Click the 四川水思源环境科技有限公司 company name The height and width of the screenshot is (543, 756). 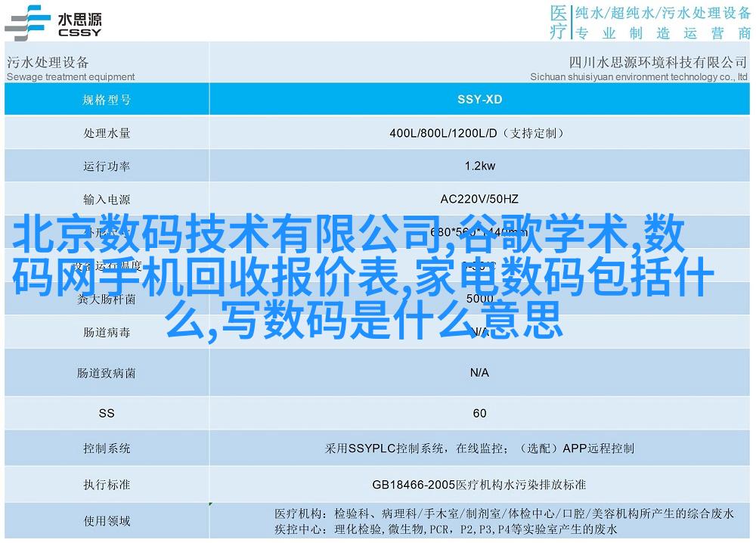pos(658,62)
